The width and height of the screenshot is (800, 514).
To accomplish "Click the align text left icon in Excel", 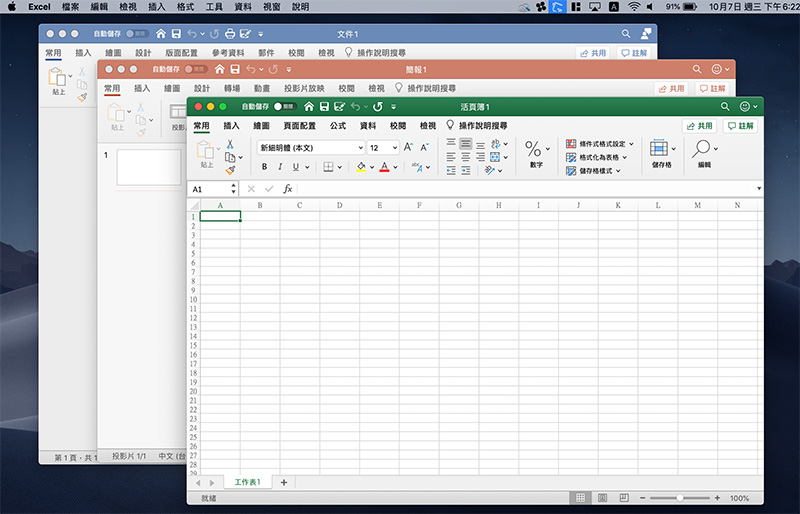I will click(451, 157).
